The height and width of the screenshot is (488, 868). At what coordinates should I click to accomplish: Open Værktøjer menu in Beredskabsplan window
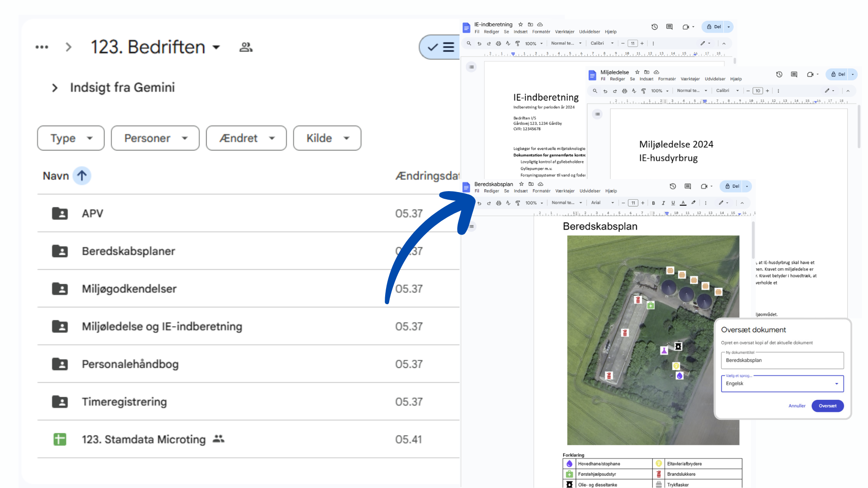pyautogui.click(x=565, y=191)
